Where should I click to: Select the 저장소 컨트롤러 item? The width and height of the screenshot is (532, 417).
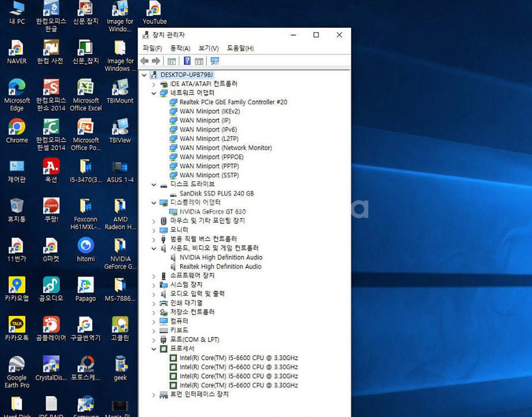tap(192, 312)
